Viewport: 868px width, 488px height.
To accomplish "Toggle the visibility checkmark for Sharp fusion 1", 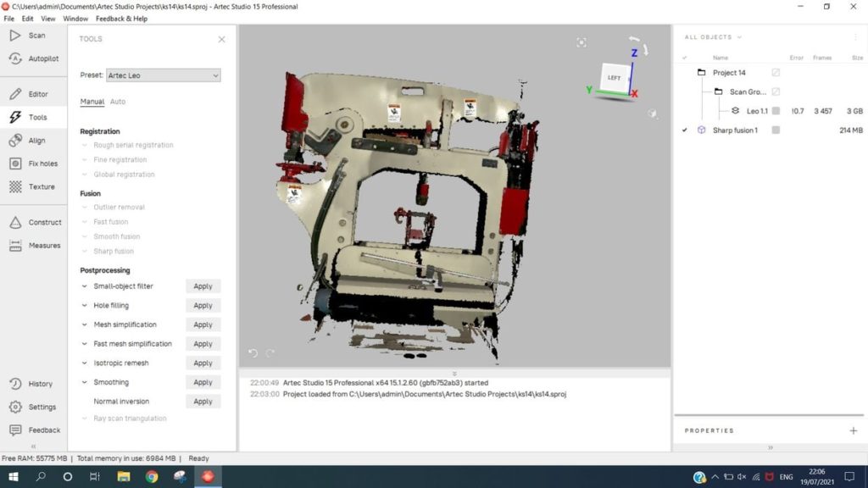I will (x=685, y=130).
